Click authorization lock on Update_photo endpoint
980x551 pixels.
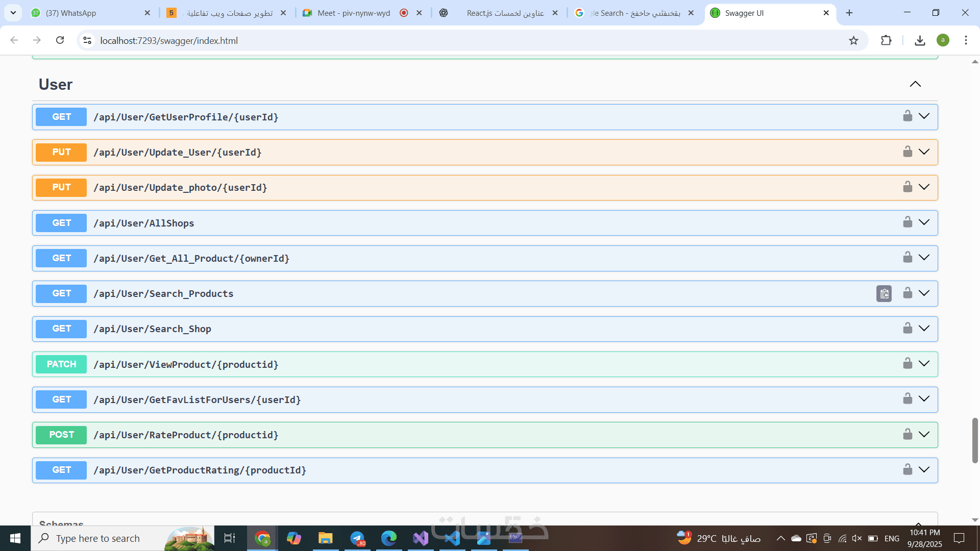point(907,187)
